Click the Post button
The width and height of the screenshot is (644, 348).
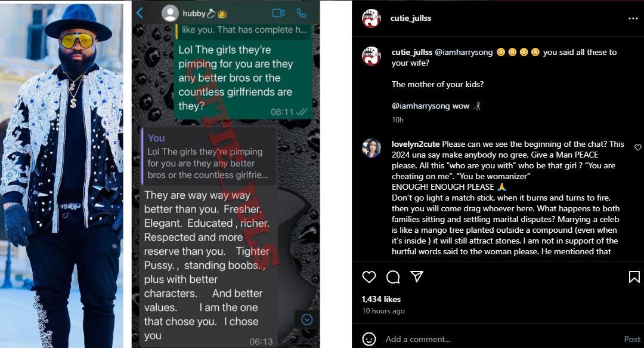point(632,339)
